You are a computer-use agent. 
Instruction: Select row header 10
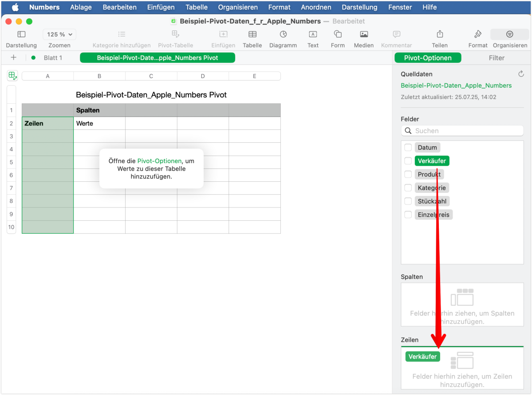point(11,227)
